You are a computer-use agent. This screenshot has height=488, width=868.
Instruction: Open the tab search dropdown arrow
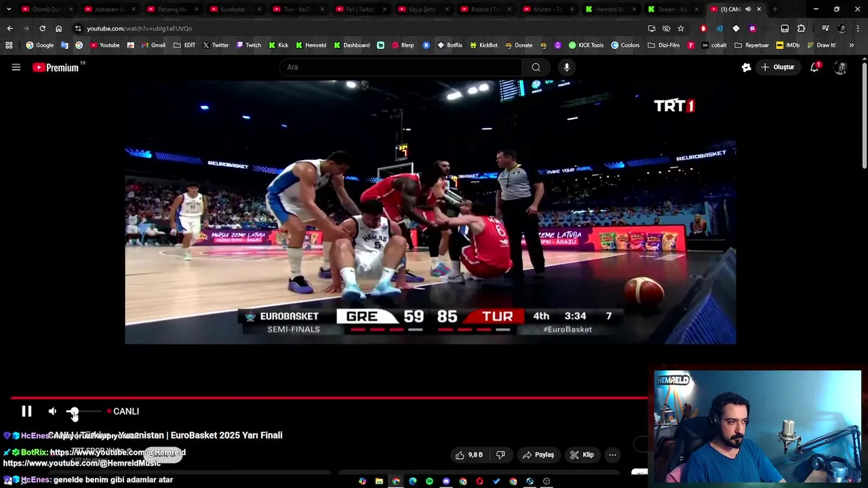point(8,9)
